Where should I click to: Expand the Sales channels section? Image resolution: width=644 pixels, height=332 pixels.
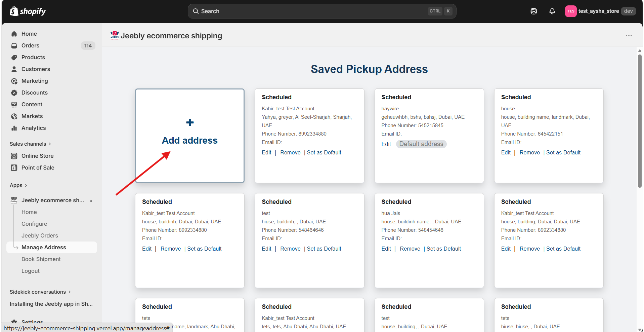point(30,144)
